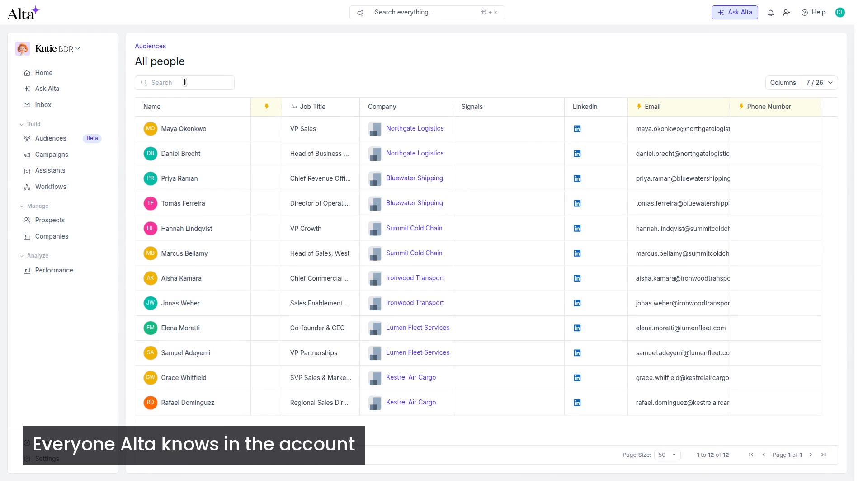The width and height of the screenshot is (868, 488).
Task: Open Jonas Weber's LinkedIn icon
Action: point(577,303)
